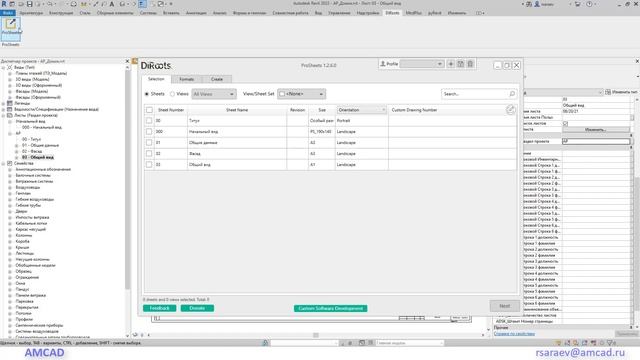The height and width of the screenshot is (360, 640).
Task: Click the Next button
Action: tap(504, 306)
